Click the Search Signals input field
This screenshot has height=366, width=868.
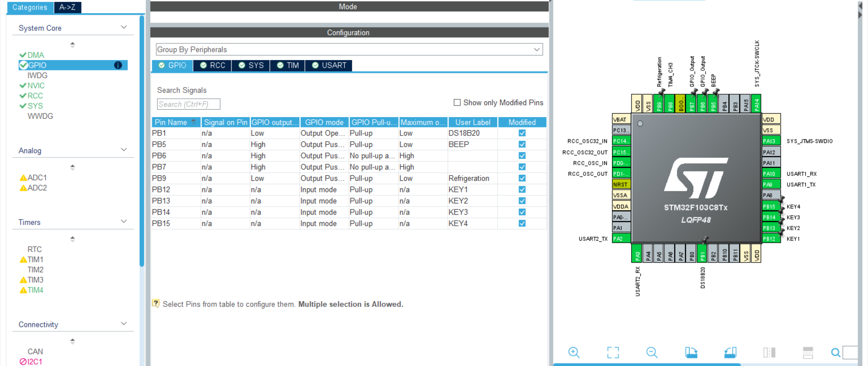pos(189,104)
